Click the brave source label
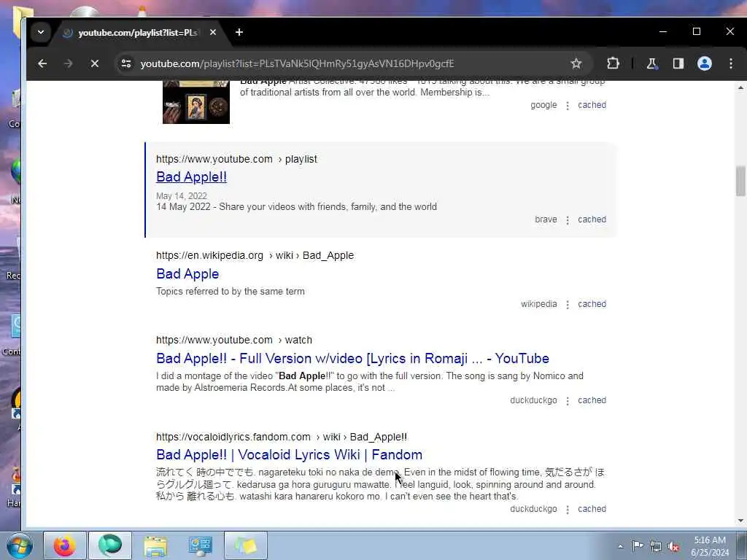This screenshot has height=560, width=747. [546, 219]
